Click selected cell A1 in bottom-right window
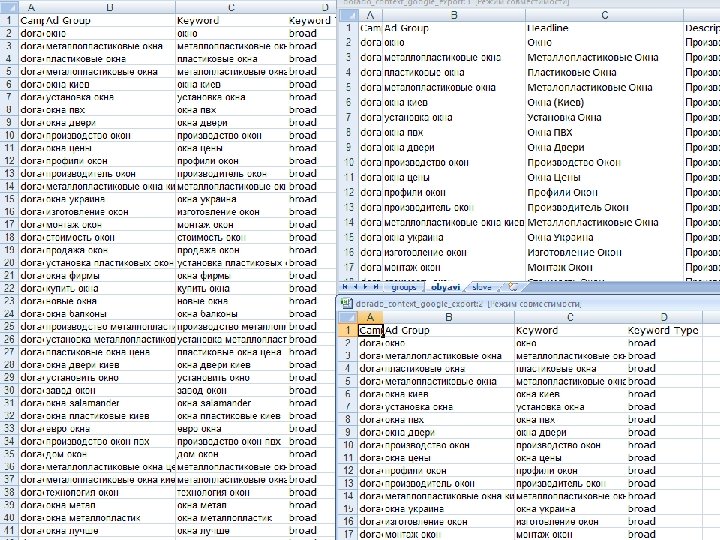Image resolution: width=720 pixels, height=540 pixels. [x=371, y=330]
